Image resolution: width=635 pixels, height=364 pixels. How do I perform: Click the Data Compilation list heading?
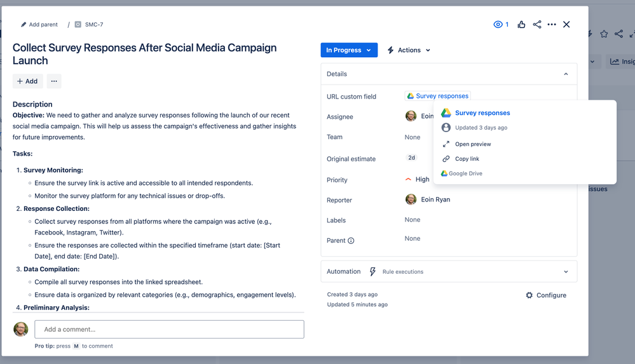[51, 269]
